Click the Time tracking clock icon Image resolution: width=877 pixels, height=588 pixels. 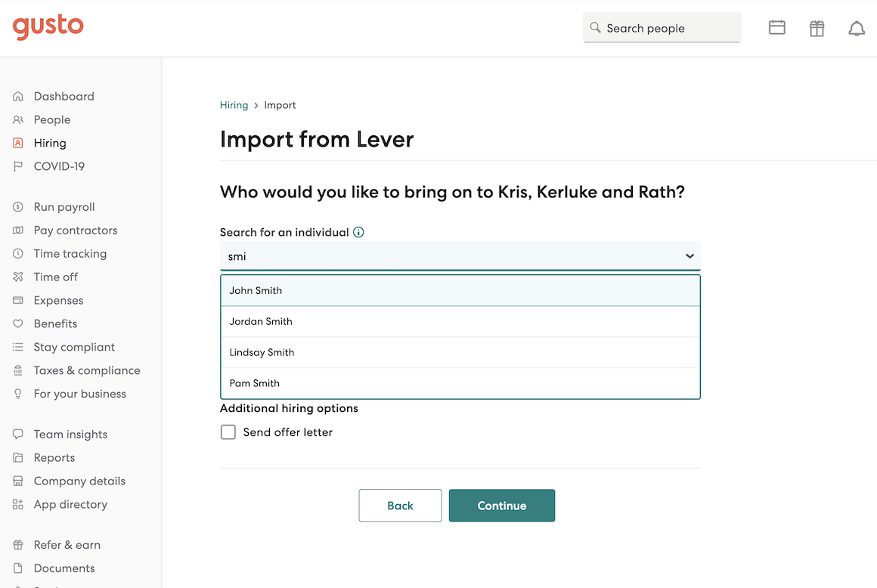[18, 254]
